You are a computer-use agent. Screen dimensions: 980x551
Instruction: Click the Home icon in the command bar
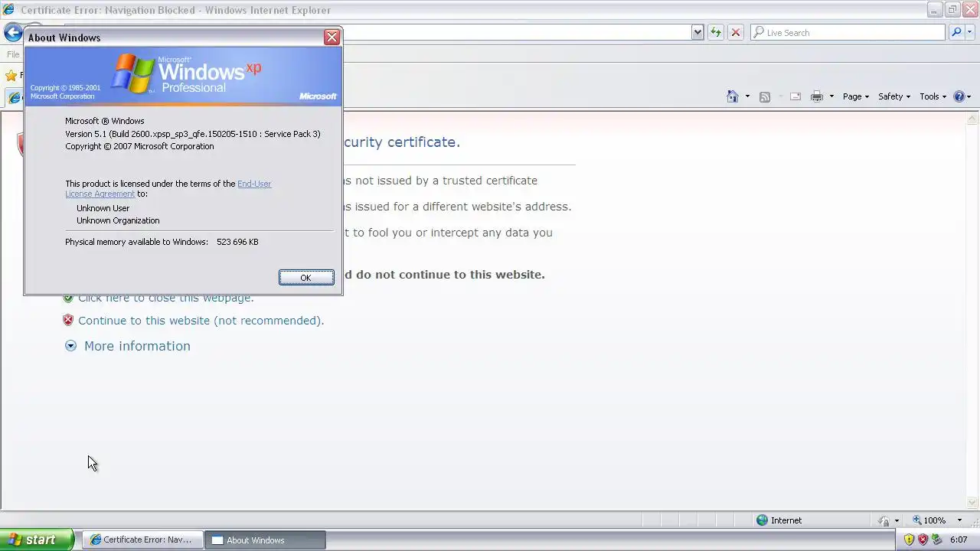click(733, 96)
